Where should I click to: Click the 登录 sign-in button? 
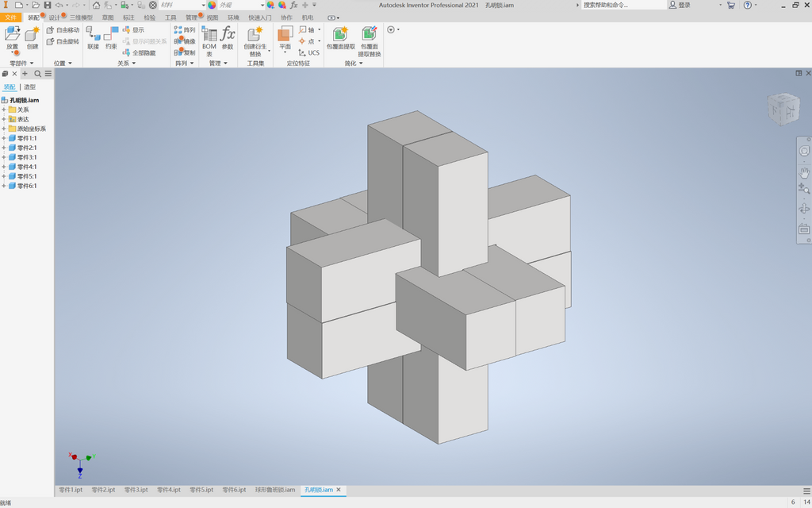pyautogui.click(x=680, y=6)
